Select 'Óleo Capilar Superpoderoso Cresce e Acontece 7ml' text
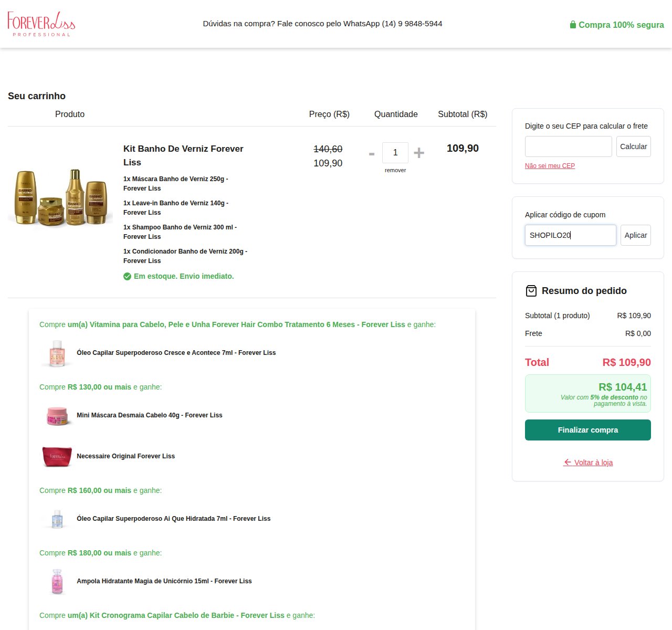The width and height of the screenshot is (672, 630). click(176, 353)
